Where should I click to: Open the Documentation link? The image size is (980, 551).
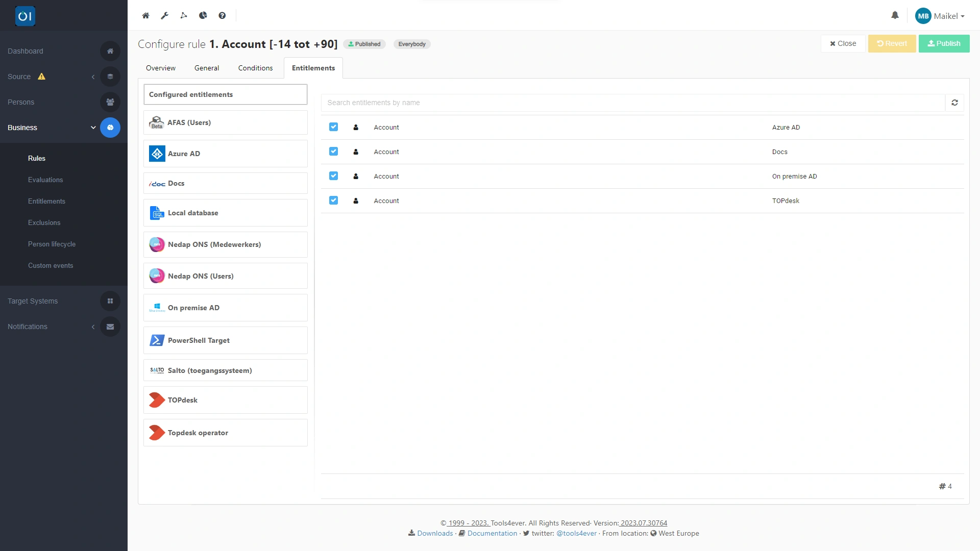click(x=492, y=533)
